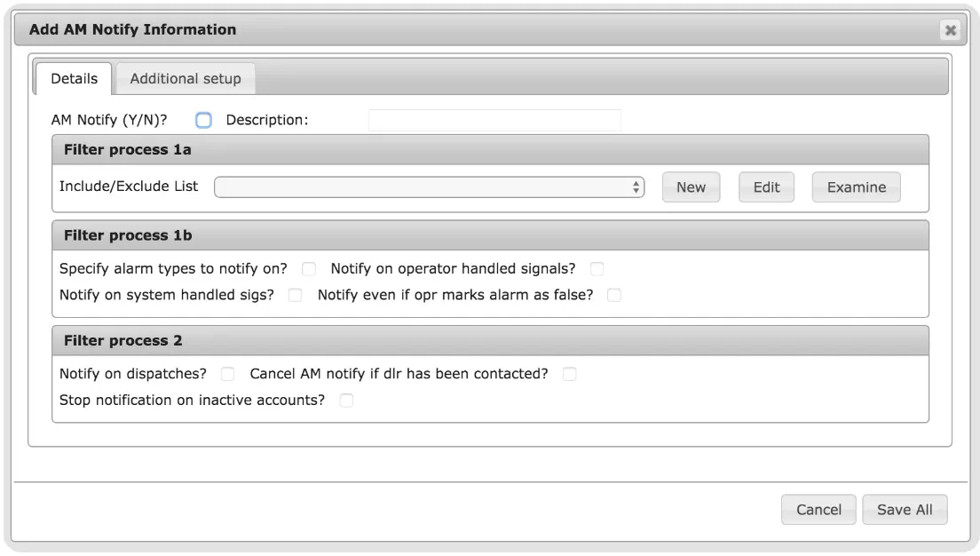
Task: Focus the Description text field
Action: pyautogui.click(x=494, y=120)
